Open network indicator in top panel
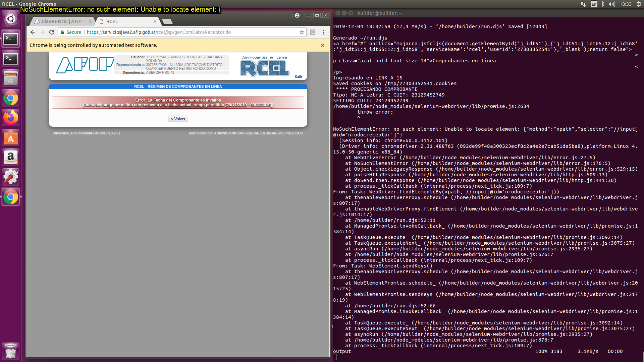Image resolution: width=644 pixels, height=362 pixels. coord(583,4)
